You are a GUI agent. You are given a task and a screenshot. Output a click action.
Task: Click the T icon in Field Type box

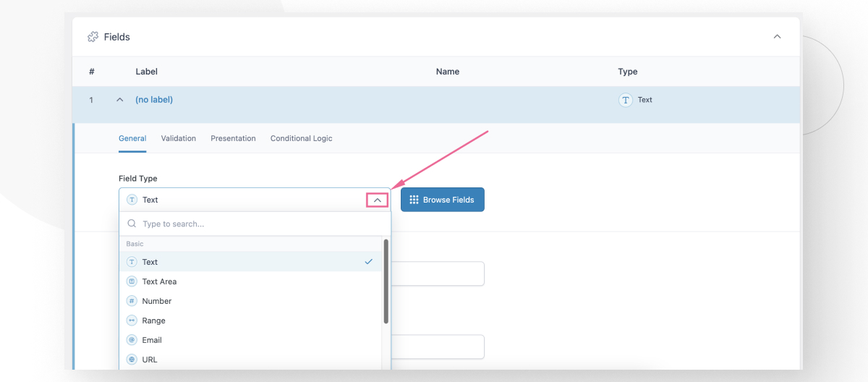point(132,200)
